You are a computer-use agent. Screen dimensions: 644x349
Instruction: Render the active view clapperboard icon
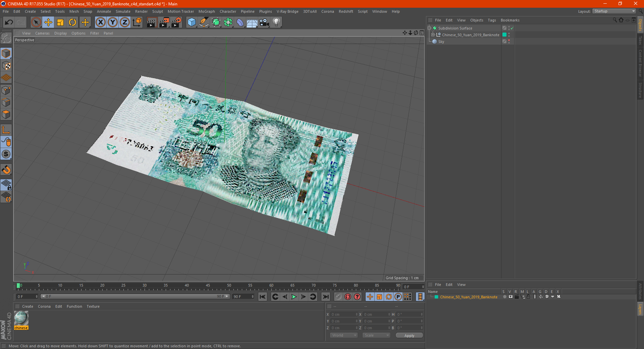[x=152, y=22]
